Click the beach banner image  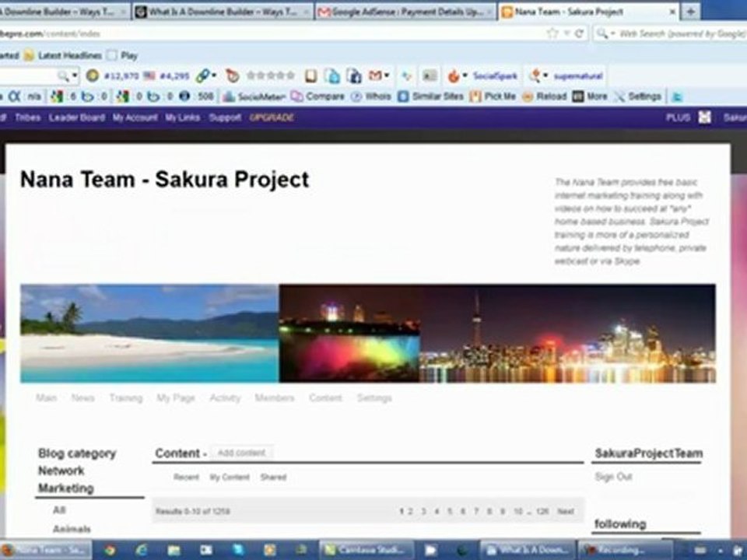(149, 334)
